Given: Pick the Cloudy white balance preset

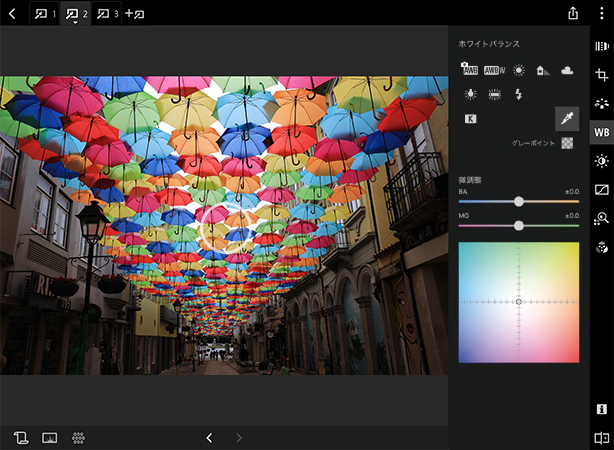Looking at the screenshot, I should [567, 70].
